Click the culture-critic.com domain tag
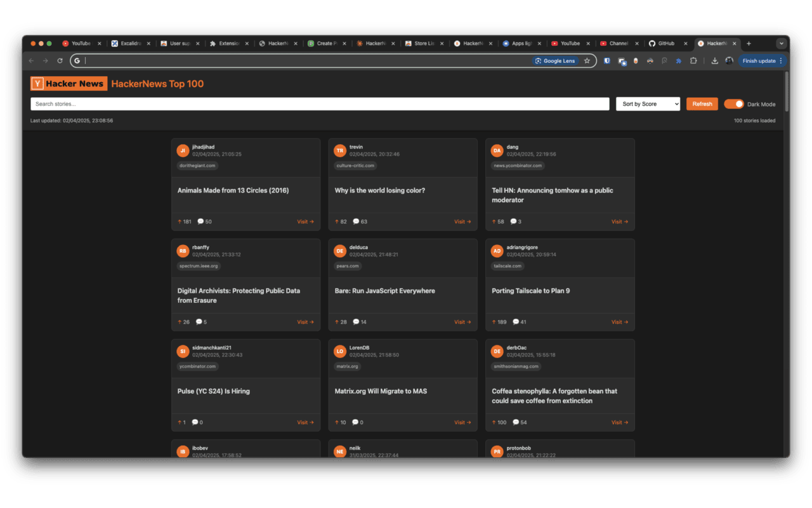This screenshot has width=812, height=508. click(x=355, y=166)
